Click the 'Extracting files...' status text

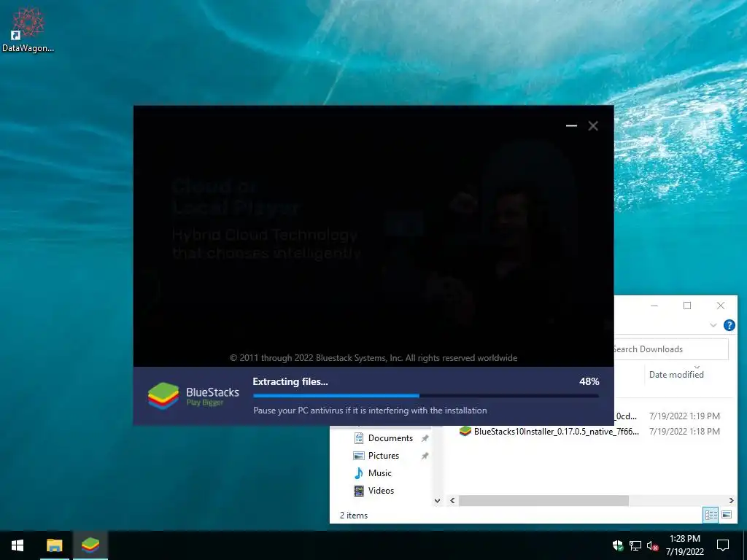tap(290, 381)
